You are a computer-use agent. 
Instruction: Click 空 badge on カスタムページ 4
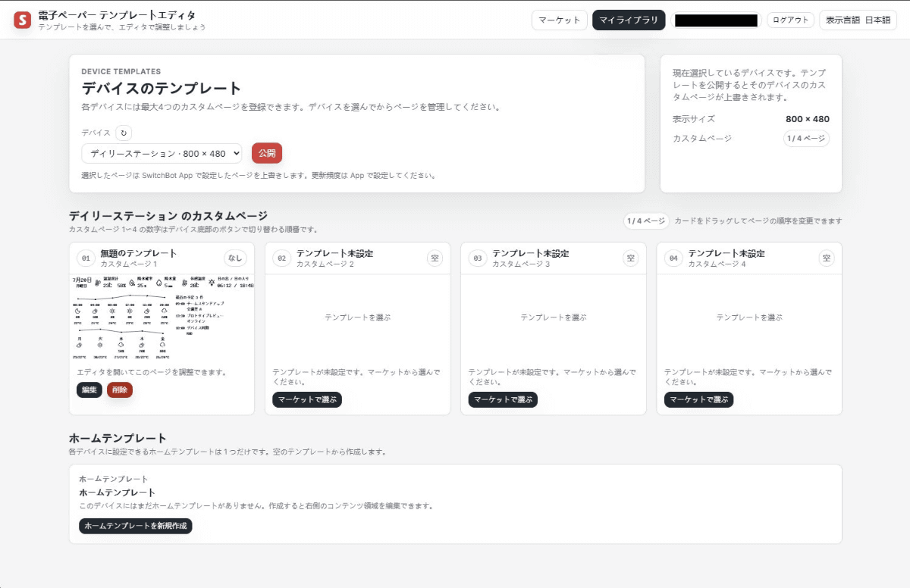827,258
